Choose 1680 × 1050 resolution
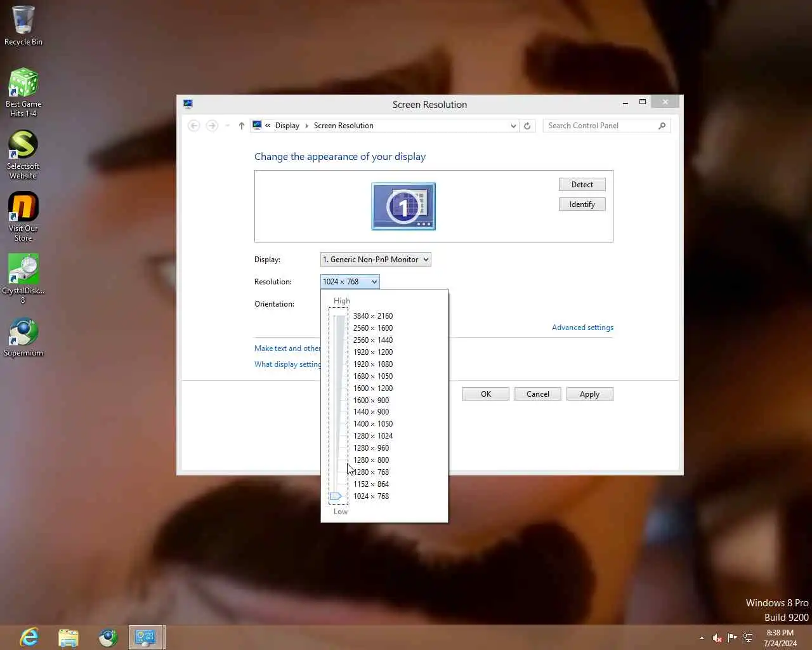This screenshot has height=650, width=812. click(373, 376)
